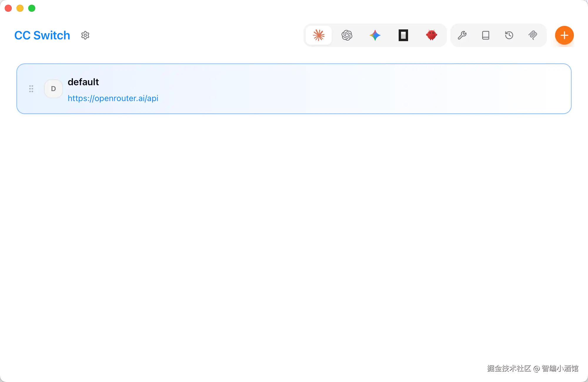The height and width of the screenshot is (382, 588).
Task: Select the black rectangle app icon
Action: pos(403,35)
